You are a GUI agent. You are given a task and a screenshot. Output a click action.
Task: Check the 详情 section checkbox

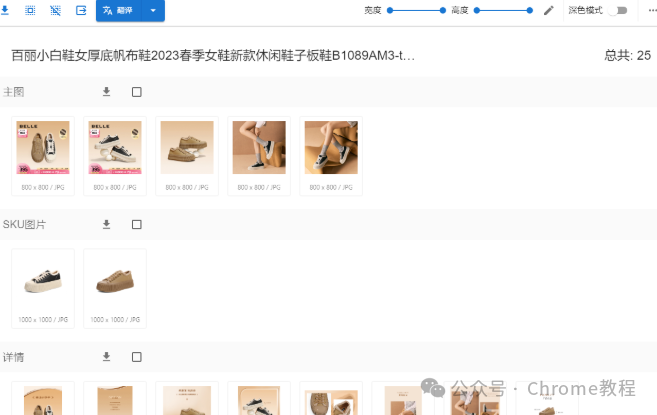coord(137,357)
